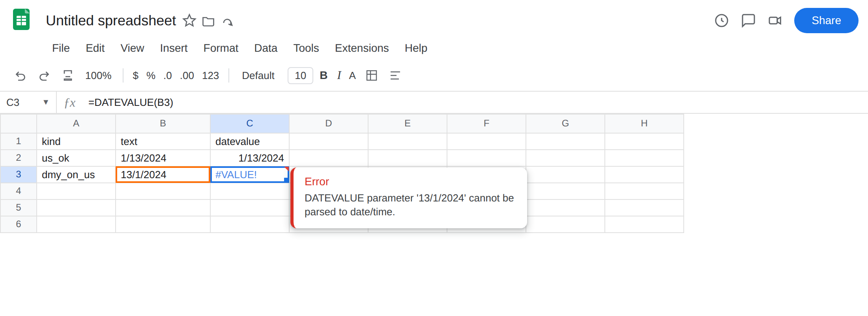The image size is (868, 316).
Task: Open the Google Sheets home icon
Action: [21, 20]
